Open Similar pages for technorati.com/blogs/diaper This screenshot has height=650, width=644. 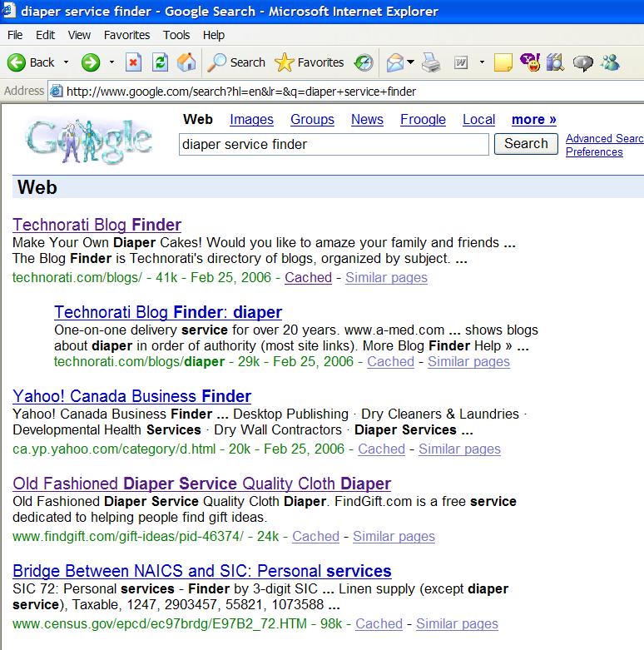point(468,361)
